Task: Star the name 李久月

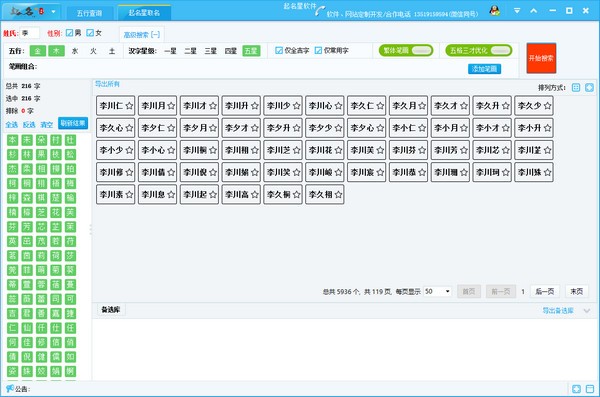Action: coord(421,106)
